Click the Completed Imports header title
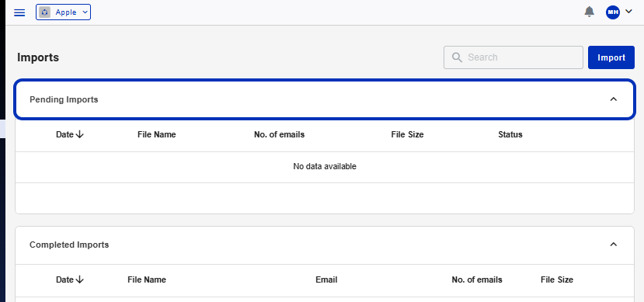 pos(69,245)
